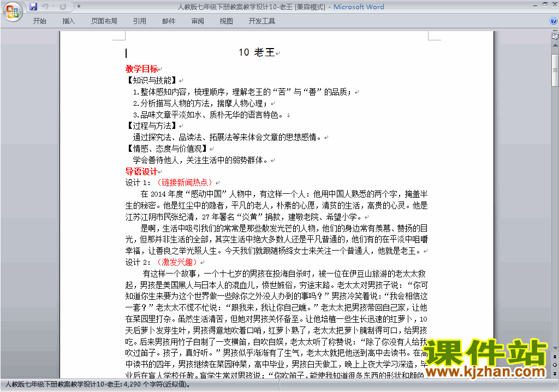The height and width of the screenshot is (392, 559).
Task: Jump to the previous page with double-up arrow
Action: 555,357
